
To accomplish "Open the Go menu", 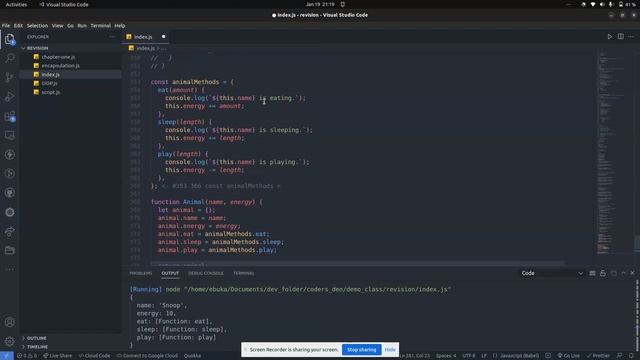I will click(x=70, y=25).
